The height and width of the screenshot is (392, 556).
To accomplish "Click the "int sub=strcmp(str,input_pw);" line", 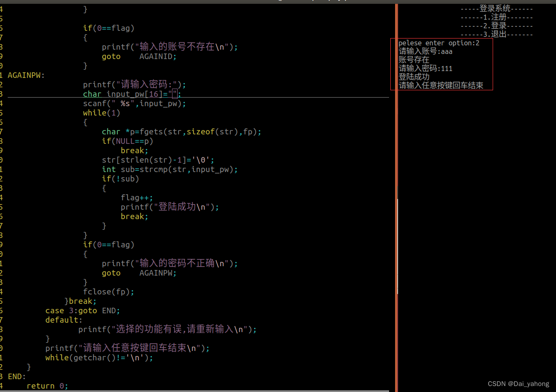I will (x=169, y=169).
